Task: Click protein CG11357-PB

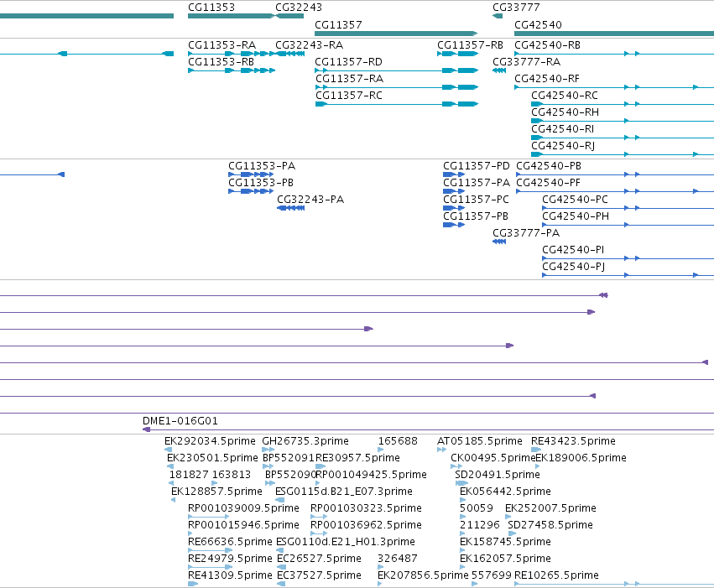Action: pos(476,216)
